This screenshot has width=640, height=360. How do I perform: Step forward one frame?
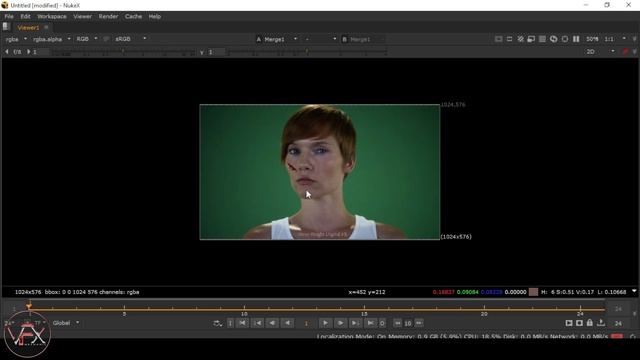(x=340, y=323)
